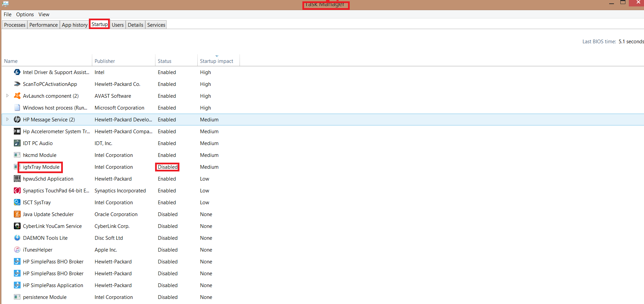The image size is (644, 304).
Task: Switch to the Users tab
Action: point(118,25)
